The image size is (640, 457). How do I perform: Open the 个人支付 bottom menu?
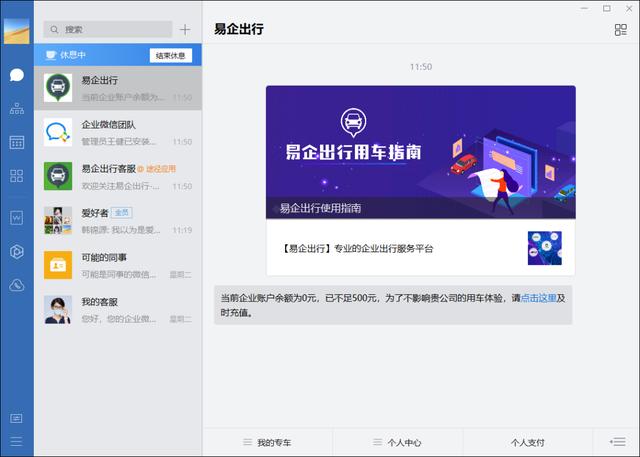click(528, 443)
